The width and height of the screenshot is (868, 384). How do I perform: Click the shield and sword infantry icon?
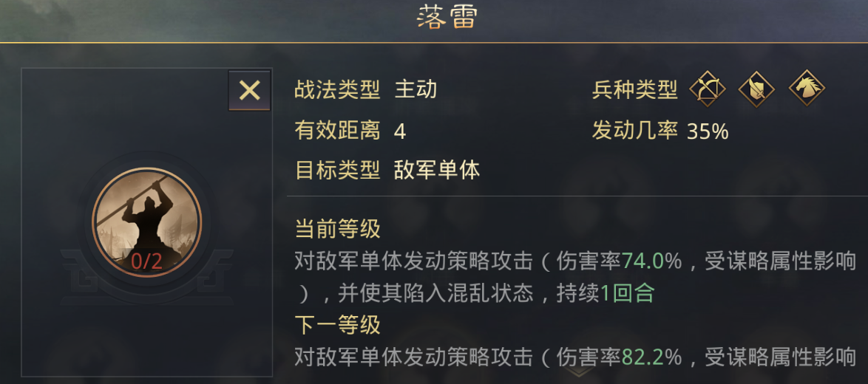pyautogui.click(x=756, y=89)
